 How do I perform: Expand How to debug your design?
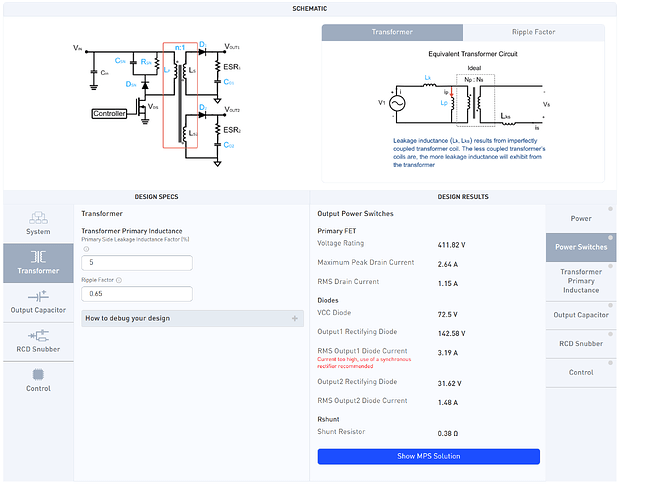(x=192, y=318)
